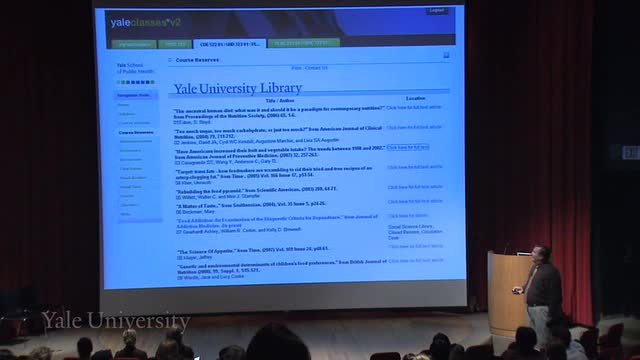Select the bold Course Reserves item in the sidebar

click(136, 133)
